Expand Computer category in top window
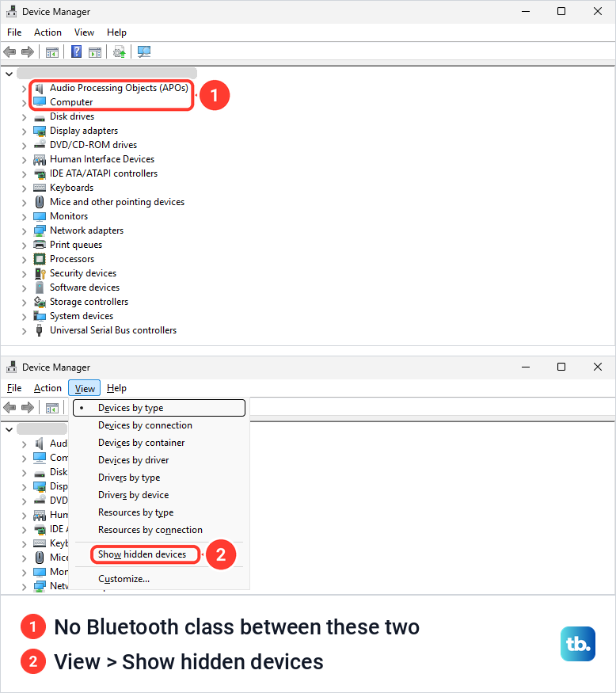This screenshot has height=693, width=616. point(25,102)
